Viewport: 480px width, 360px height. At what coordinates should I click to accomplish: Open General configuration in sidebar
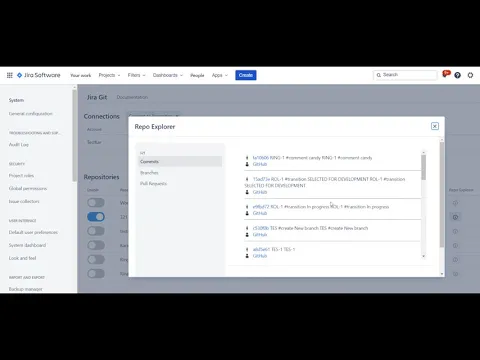click(x=31, y=114)
